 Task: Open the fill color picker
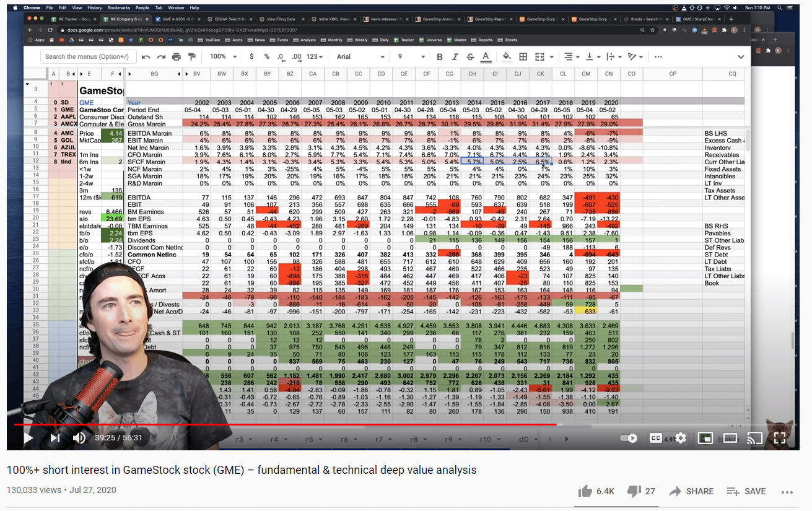click(507, 56)
